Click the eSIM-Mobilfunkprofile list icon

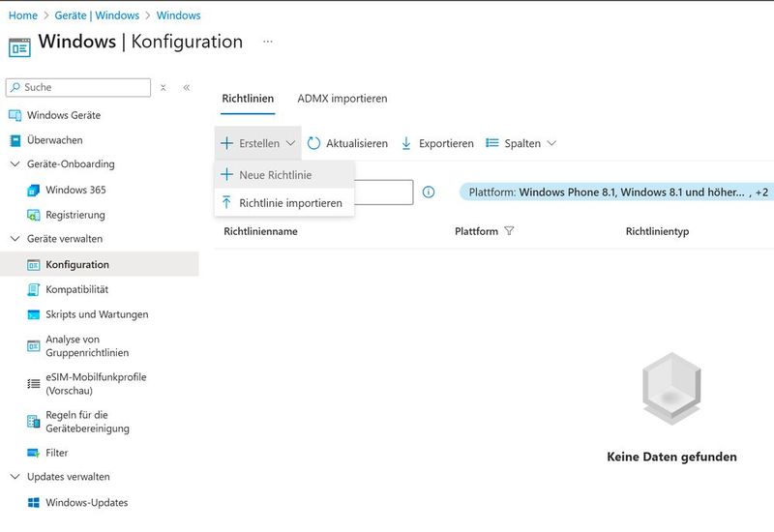click(33, 383)
